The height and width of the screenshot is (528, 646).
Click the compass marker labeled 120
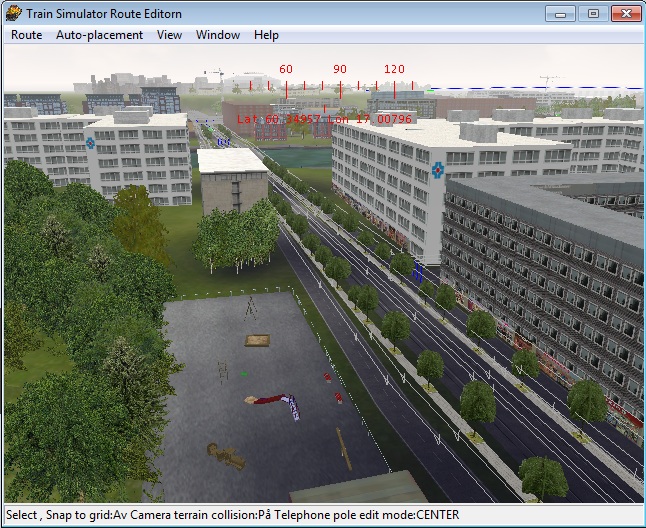click(394, 70)
